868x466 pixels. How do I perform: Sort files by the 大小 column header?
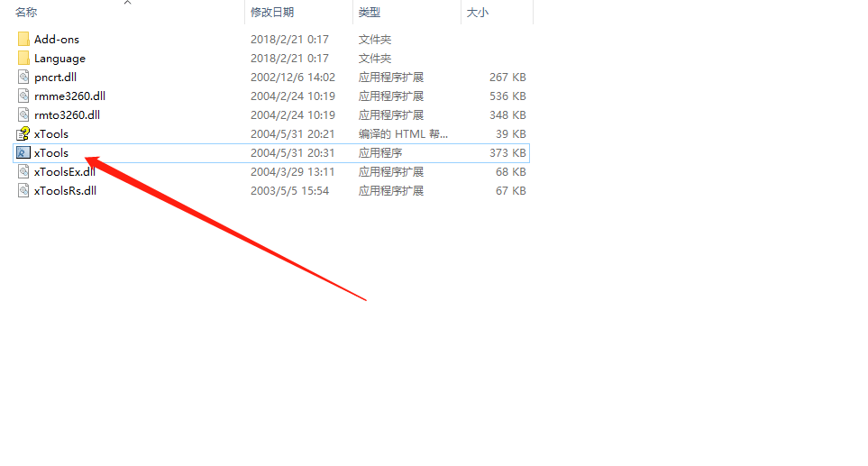[477, 13]
